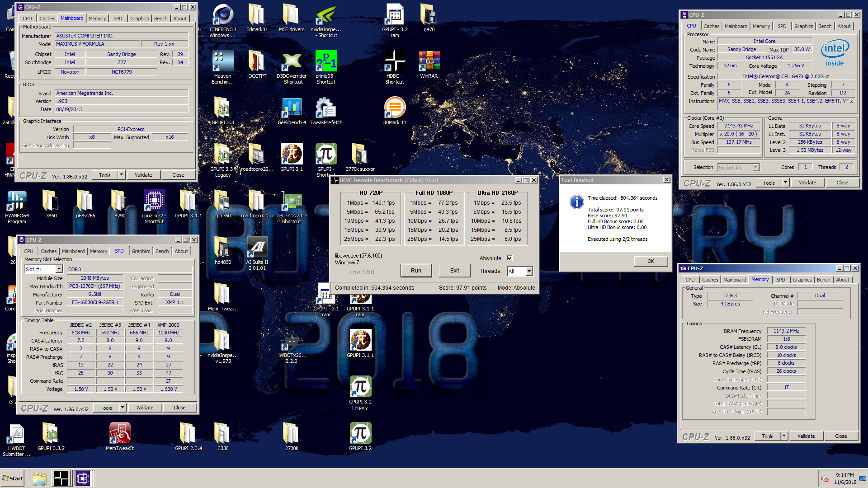The image size is (868, 488).
Task: Open the GPUPI 3.2 Legacy desktop icon
Action: coord(360,393)
